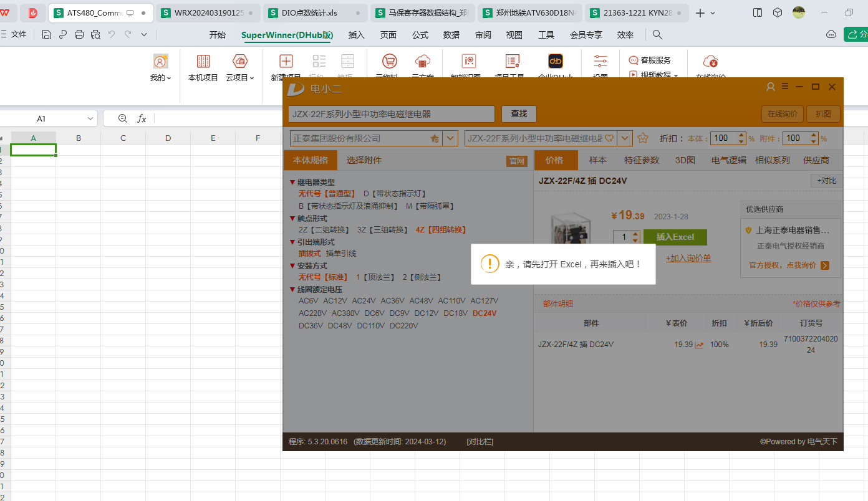The width and height of the screenshot is (868, 501).
Task: Click the 官网 official site button
Action: (517, 161)
